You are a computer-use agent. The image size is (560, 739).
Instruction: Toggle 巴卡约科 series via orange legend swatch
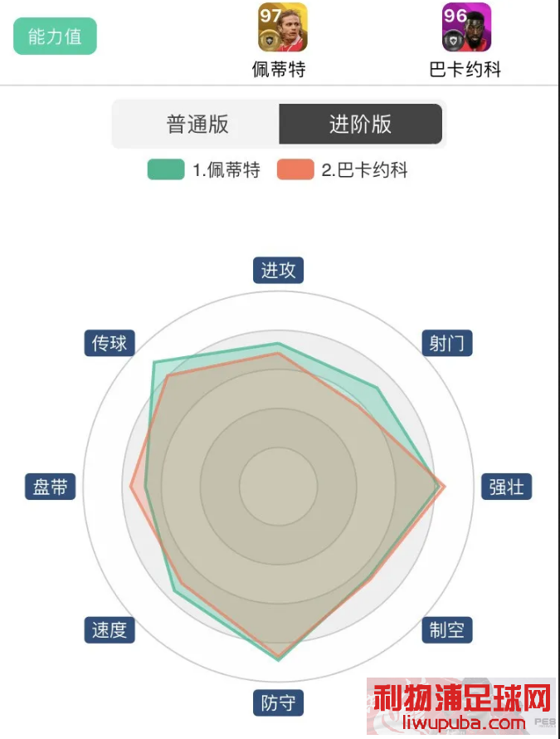tap(295, 169)
